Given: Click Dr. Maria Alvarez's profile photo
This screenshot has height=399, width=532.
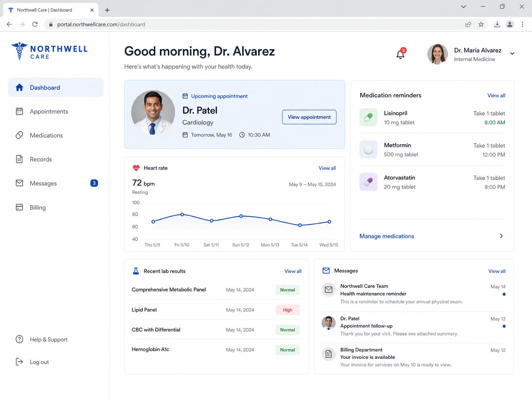Looking at the screenshot, I should (x=438, y=54).
